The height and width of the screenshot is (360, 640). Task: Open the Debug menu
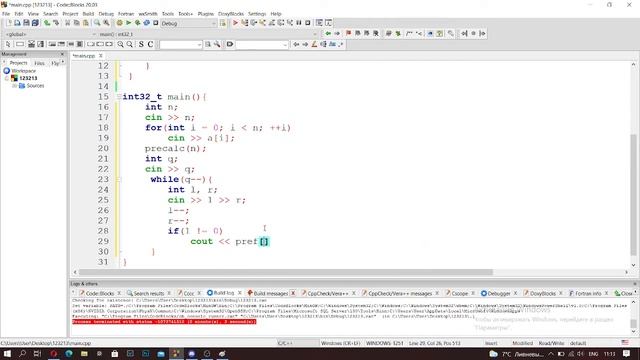click(x=106, y=14)
